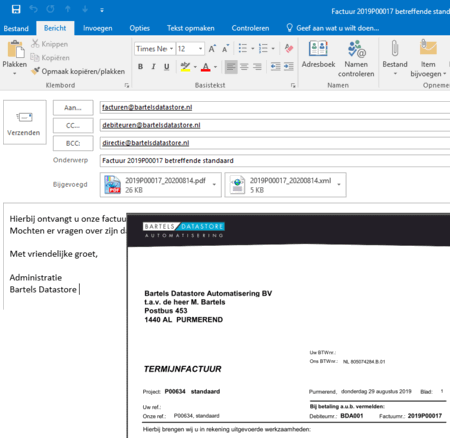Open Basistekst dialog launcher
This screenshot has height=438, width=450.
(293, 85)
